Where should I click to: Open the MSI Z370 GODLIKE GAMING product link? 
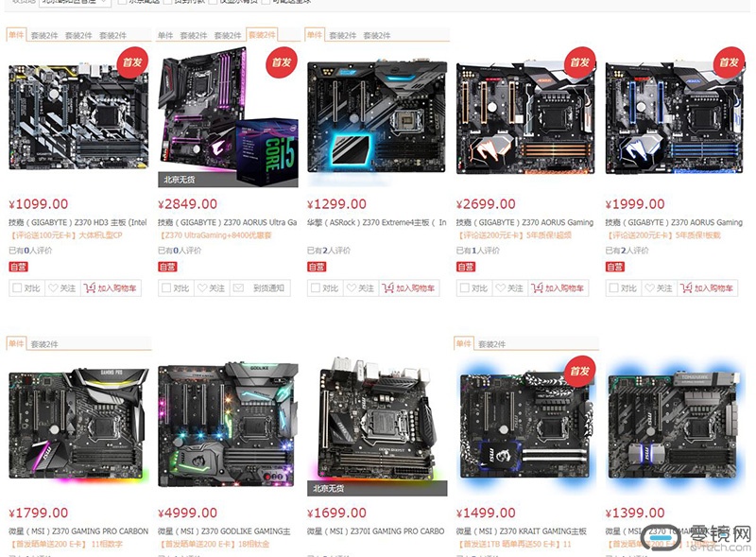(224, 531)
